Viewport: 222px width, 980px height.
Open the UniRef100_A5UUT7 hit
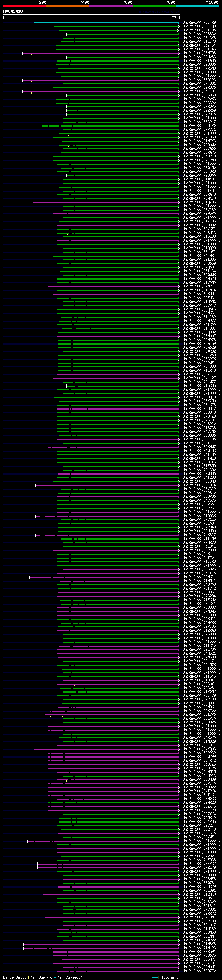(x=199, y=408)
